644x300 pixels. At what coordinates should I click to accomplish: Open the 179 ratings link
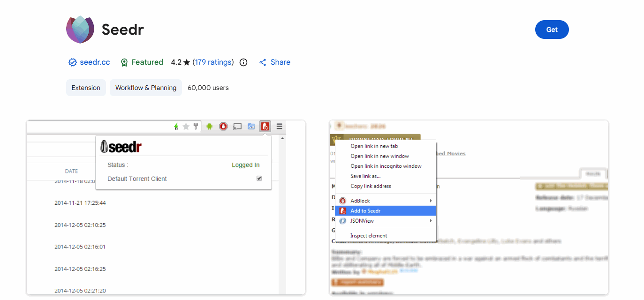point(213,62)
